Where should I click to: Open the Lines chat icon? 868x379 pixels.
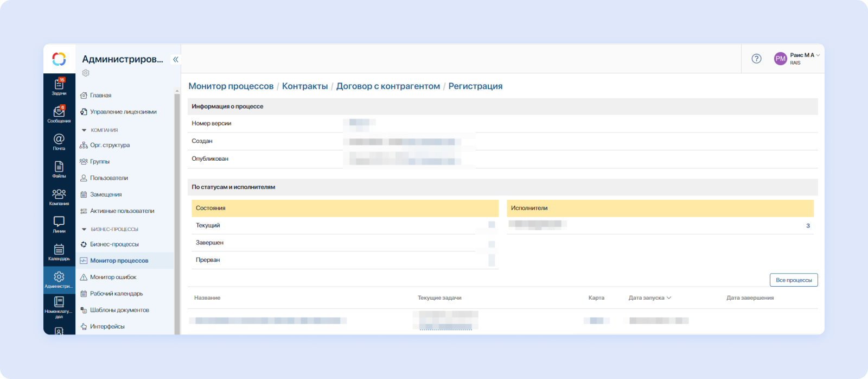click(59, 223)
